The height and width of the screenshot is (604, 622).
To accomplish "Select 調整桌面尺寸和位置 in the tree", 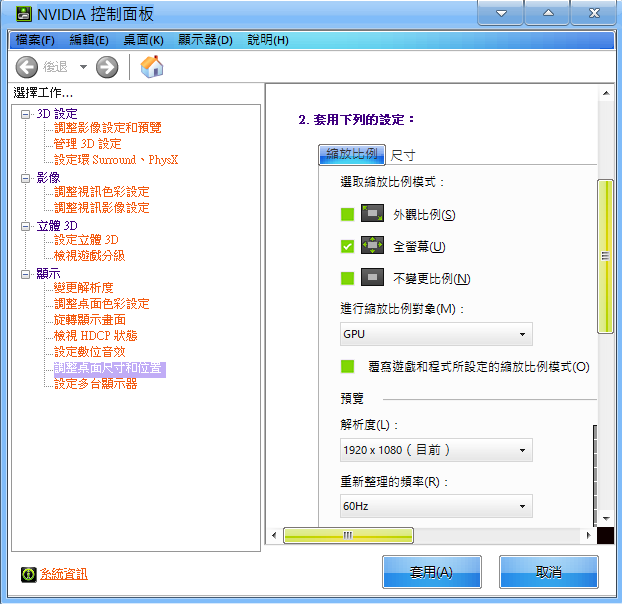I will coord(108,368).
